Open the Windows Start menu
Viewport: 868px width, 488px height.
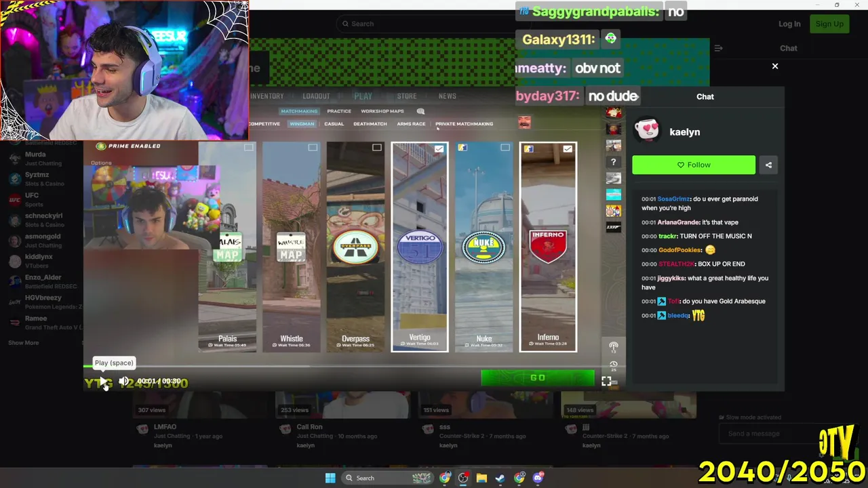[x=330, y=478]
